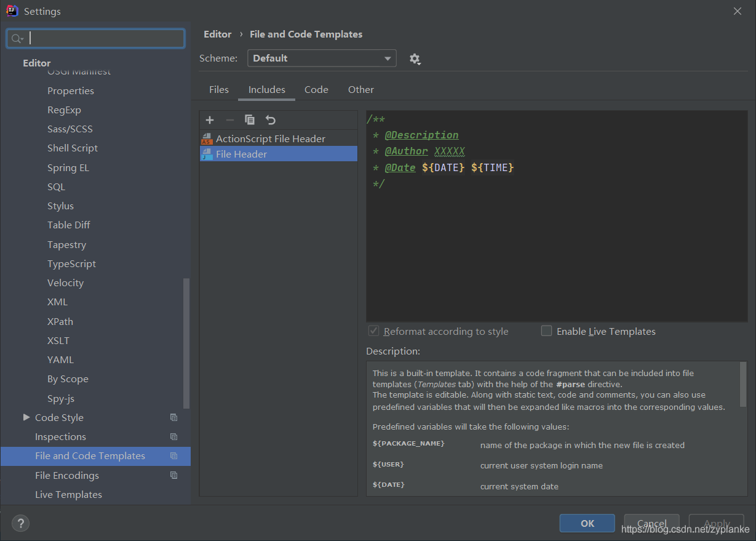Image resolution: width=756 pixels, height=541 pixels.
Task: Select the ActionScript File Header template
Action: click(x=270, y=138)
